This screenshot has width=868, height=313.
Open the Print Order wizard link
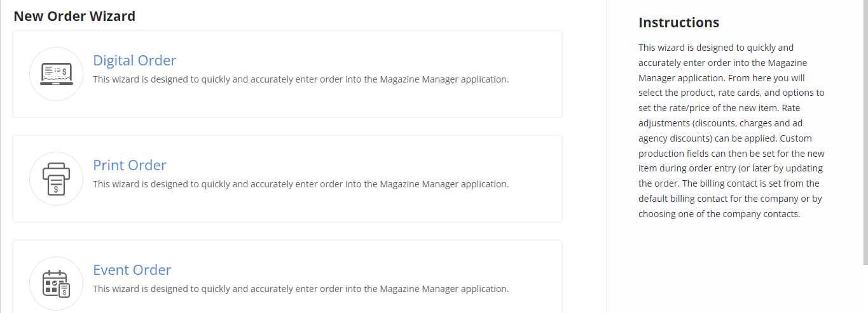pos(130,165)
